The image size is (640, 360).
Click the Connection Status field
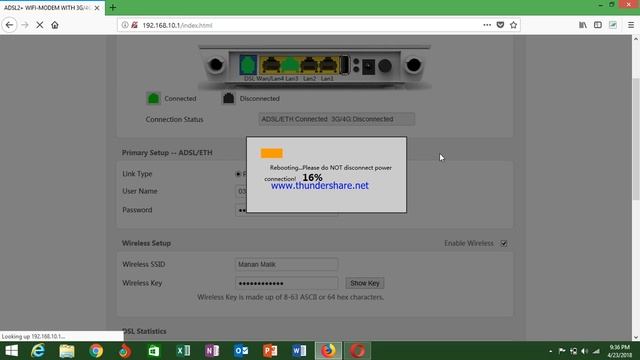click(x=336, y=119)
